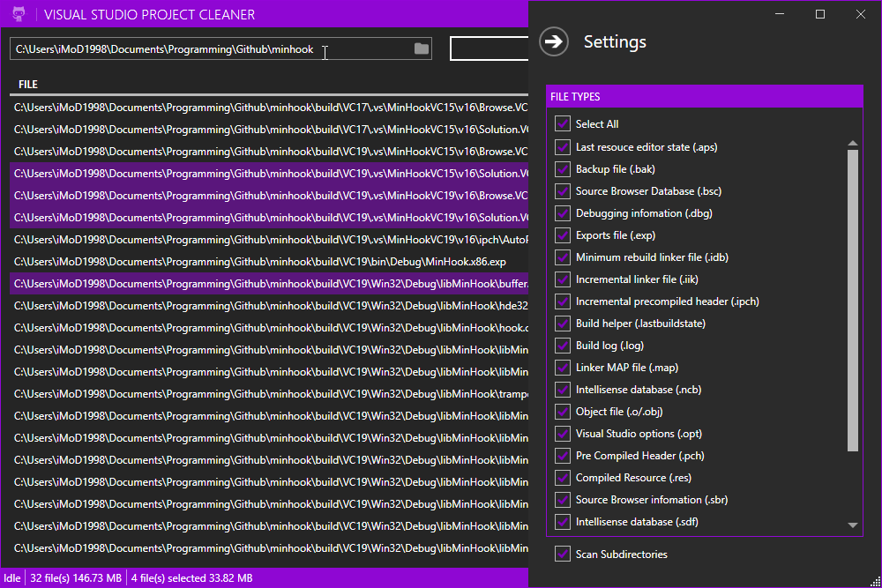Toggle Build helper (.lastbuildstate) checkbox

click(563, 324)
